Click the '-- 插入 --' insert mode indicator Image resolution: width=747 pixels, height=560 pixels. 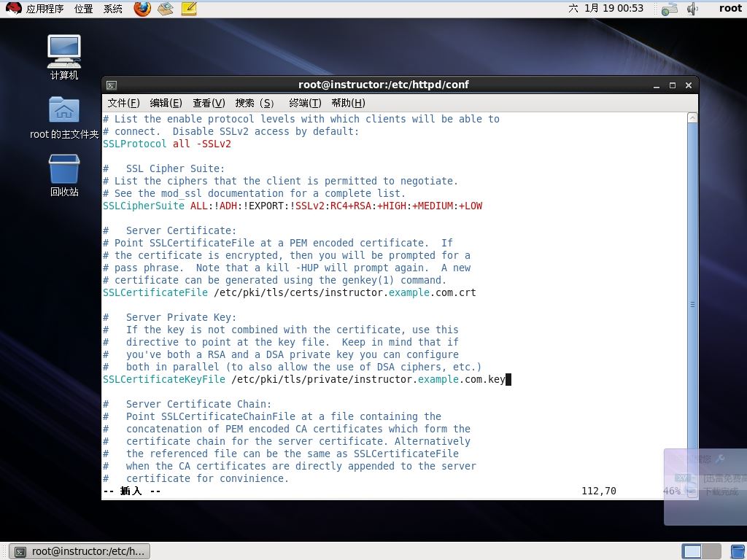[132, 491]
